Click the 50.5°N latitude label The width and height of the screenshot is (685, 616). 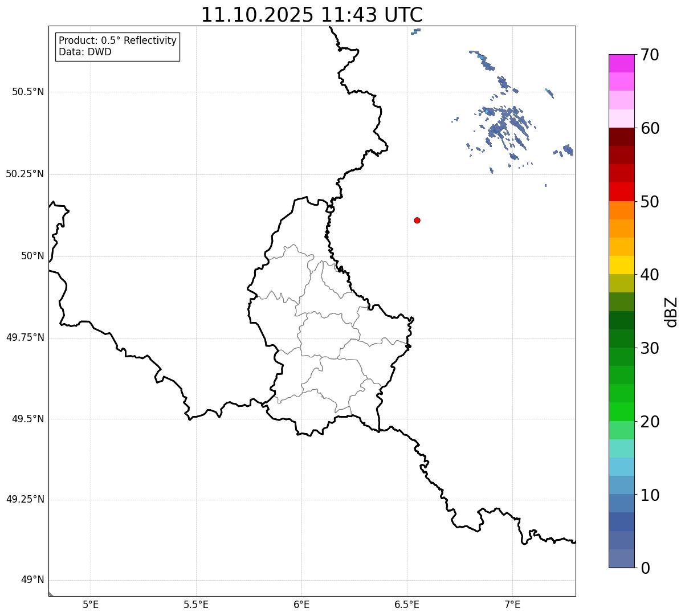click(28, 92)
